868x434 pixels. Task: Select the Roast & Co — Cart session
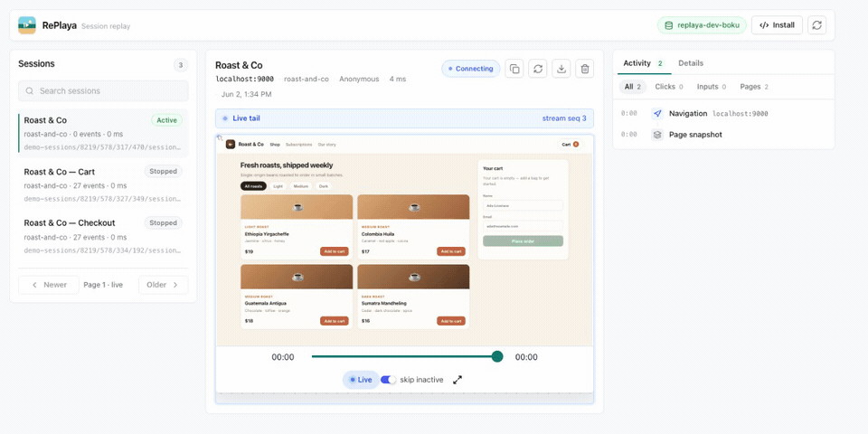(103, 184)
